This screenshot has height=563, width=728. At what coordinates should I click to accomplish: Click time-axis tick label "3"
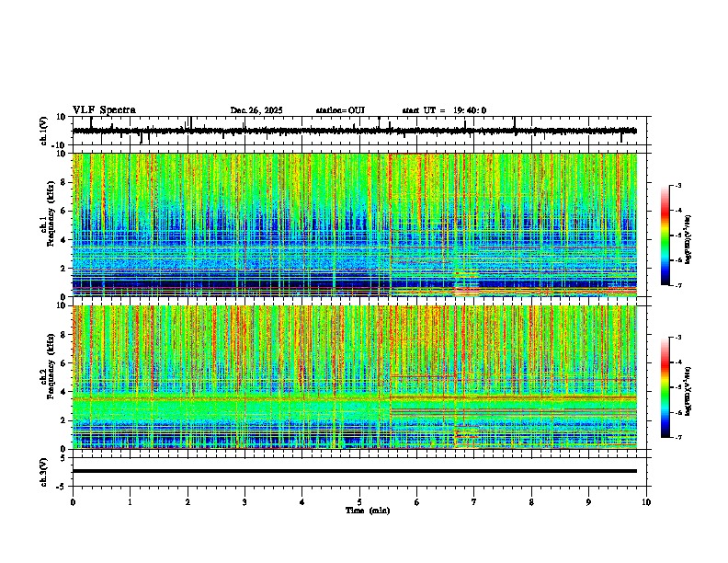pyautogui.click(x=245, y=502)
